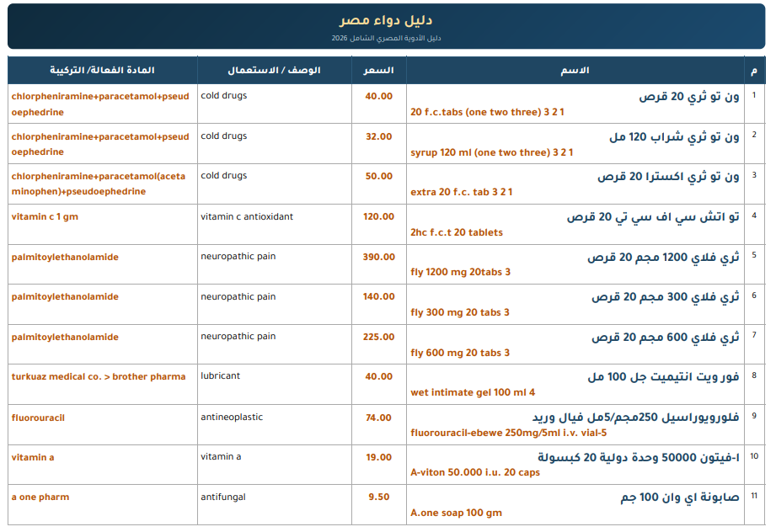The width and height of the screenshot is (776, 532).
Task: Click the price 225.00
Action: click(378, 338)
